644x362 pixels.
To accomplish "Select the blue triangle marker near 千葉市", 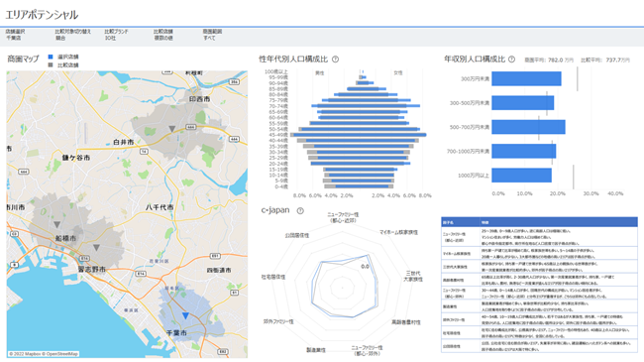I will click(185, 315).
